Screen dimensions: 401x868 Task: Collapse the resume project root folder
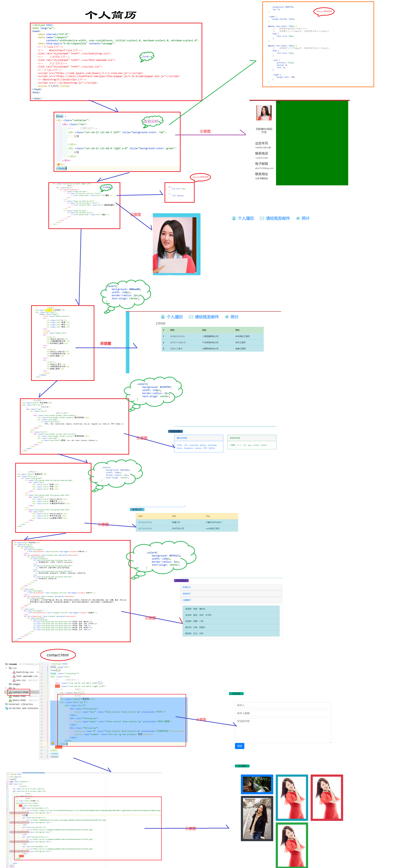pos(6,664)
